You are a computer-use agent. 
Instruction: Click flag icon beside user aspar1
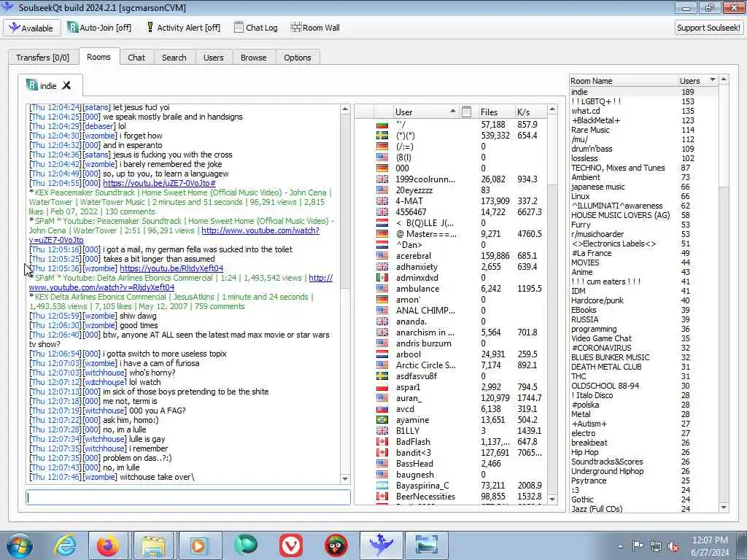tap(382, 386)
